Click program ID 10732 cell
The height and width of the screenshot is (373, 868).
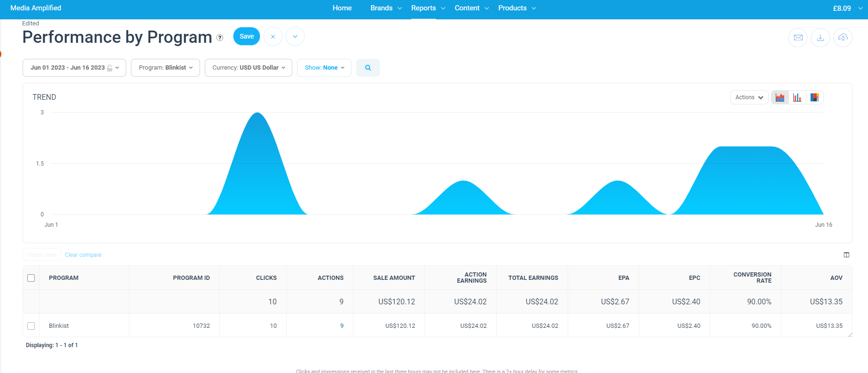[201, 326]
